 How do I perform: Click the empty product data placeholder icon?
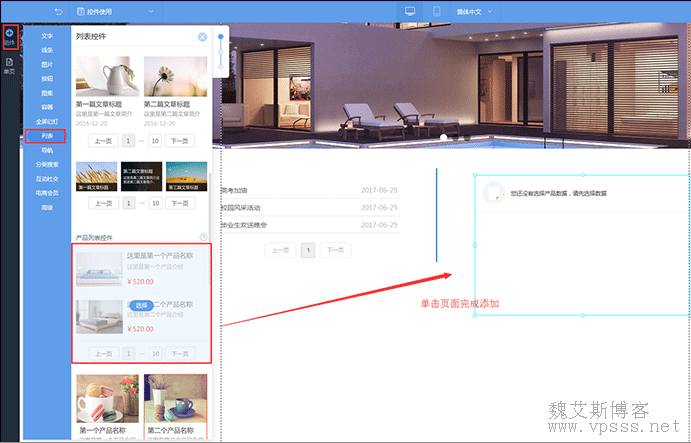tap(491, 193)
